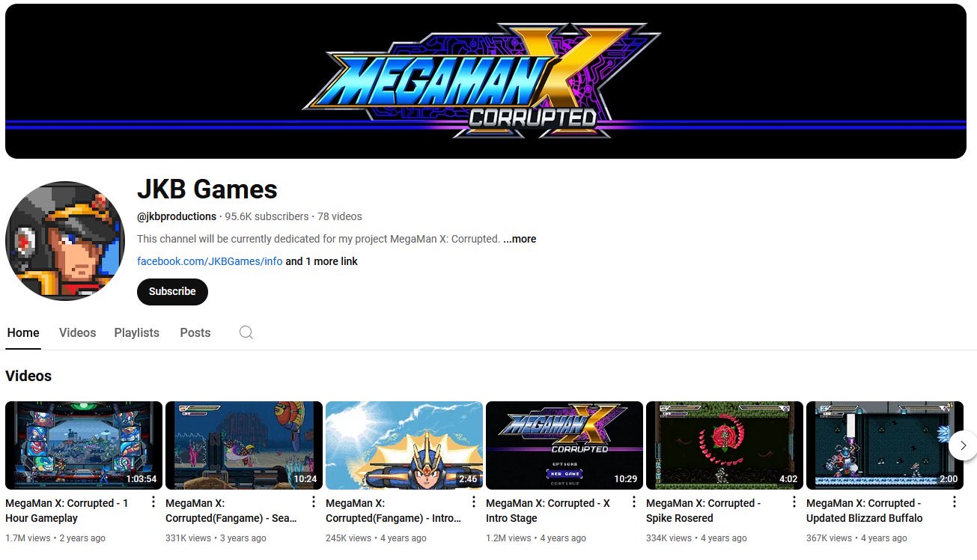The width and height of the screenshot is (977, 560).
Task: Click the @jkbproductions handle text
Action: click(177, 216)
